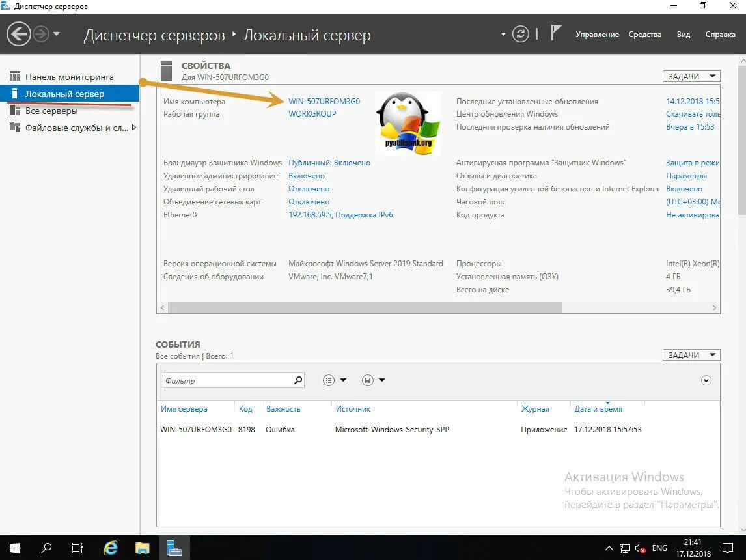Click Локальный сервер sidebar icon

pos(15,93)
